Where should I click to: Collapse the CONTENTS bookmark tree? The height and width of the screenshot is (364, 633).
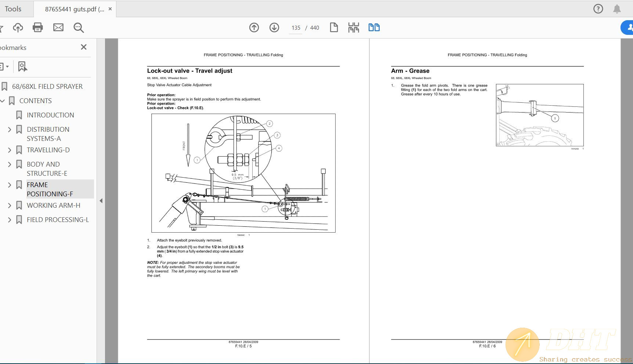point(3,101)
